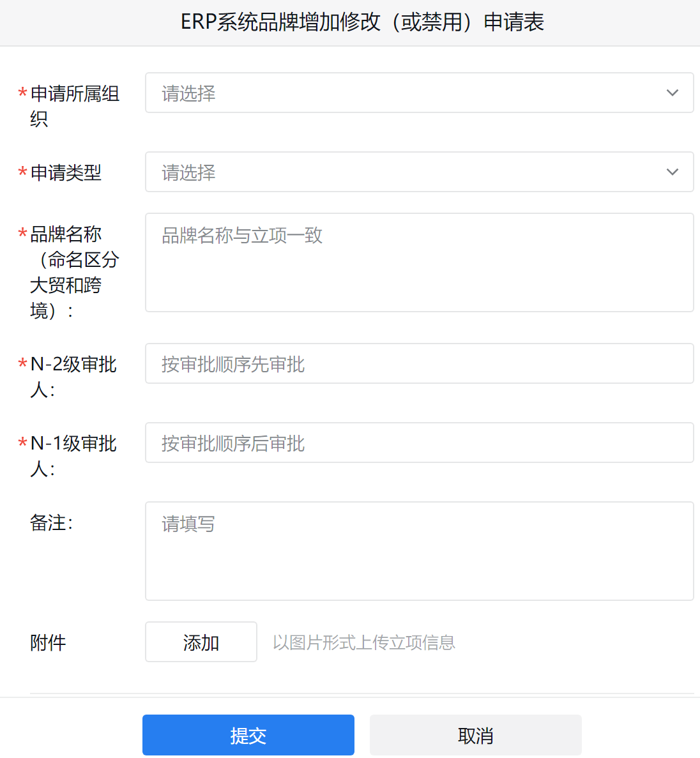Viewport: 700px width, 758px height.
Task: Click the N-2级审批人 label text
Action: point(73,377)
